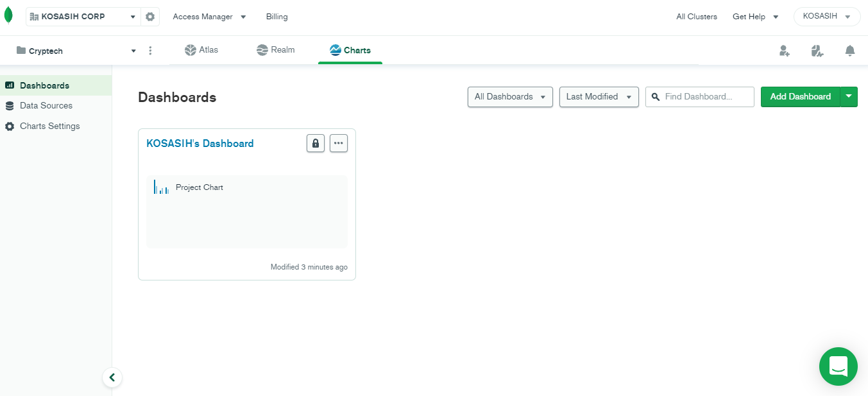Open the dashboard card ellipsis menu
The image size is (868, 396).
click(339, 143)
